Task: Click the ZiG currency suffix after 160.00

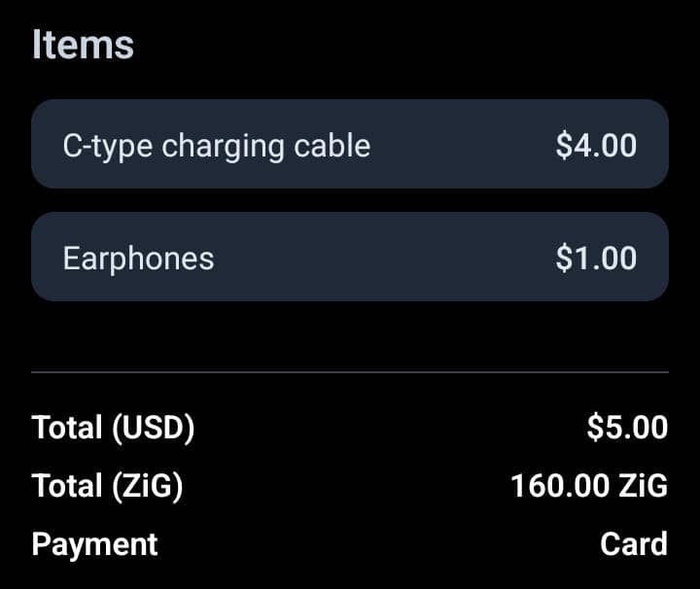Action: (643, 485)
